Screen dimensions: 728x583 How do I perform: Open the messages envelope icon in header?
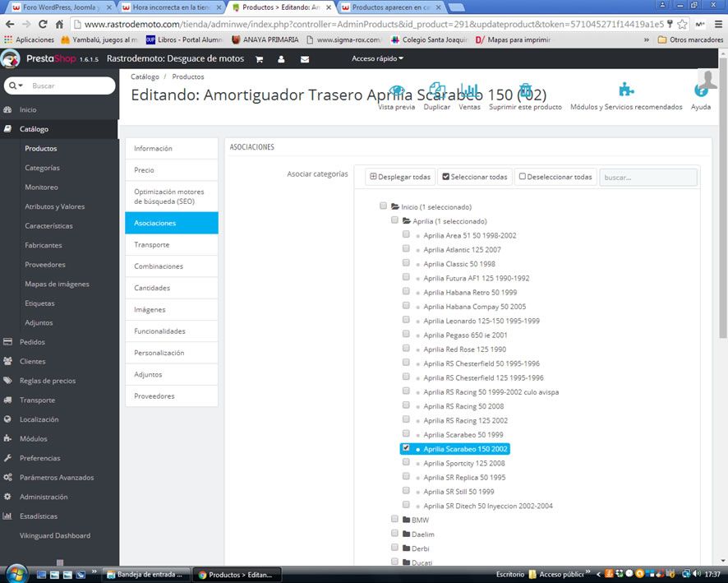coord(305,59)
